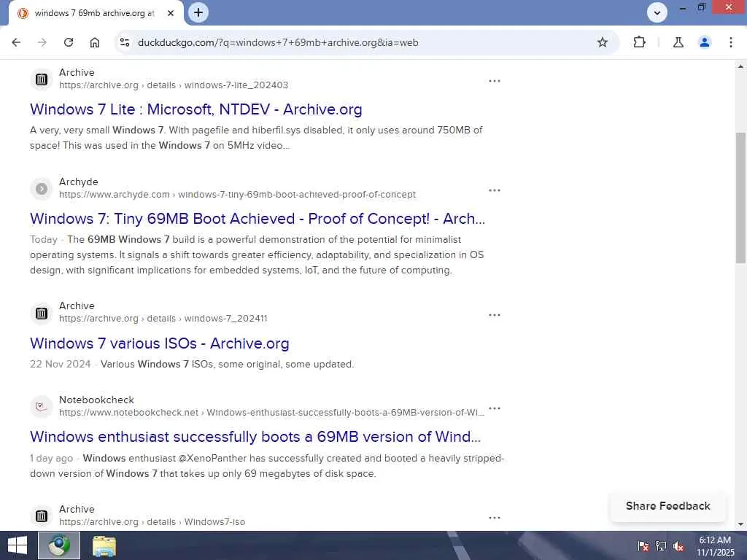Open more options for Windows 7 Lite result
Screen dimensions: 747x560
[495, 81]
